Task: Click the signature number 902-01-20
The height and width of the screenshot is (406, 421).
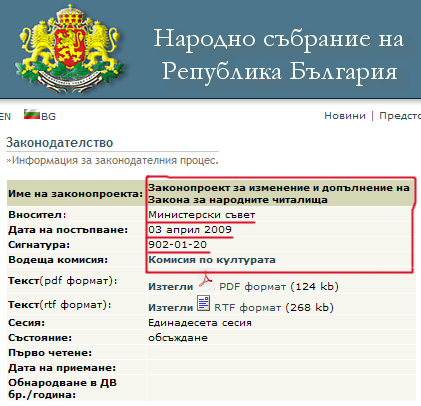Action: coord(178,245)
